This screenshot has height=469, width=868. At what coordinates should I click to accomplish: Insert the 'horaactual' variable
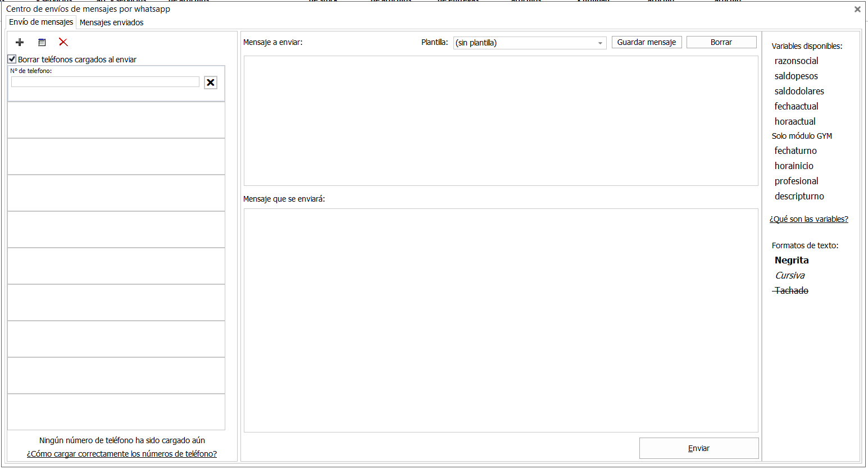[795, 121]
